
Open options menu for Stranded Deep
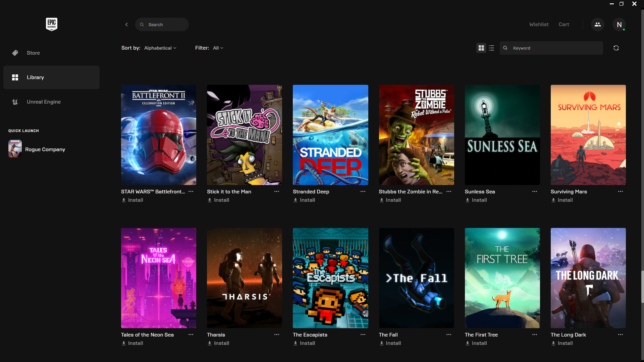click(363, 192)
